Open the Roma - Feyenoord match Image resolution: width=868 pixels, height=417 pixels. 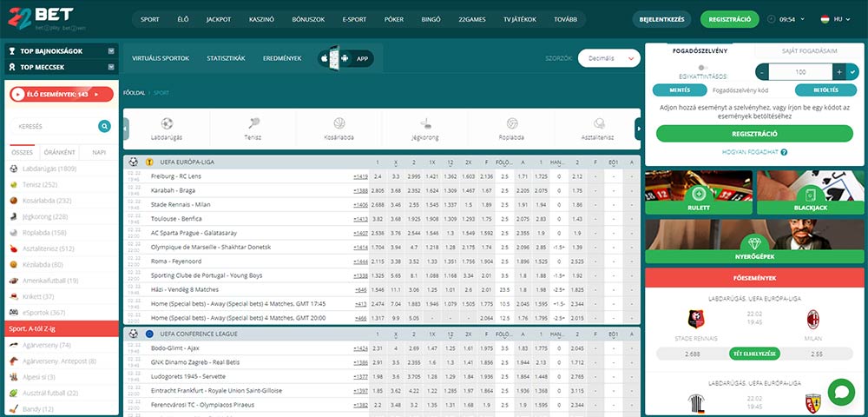176,261
